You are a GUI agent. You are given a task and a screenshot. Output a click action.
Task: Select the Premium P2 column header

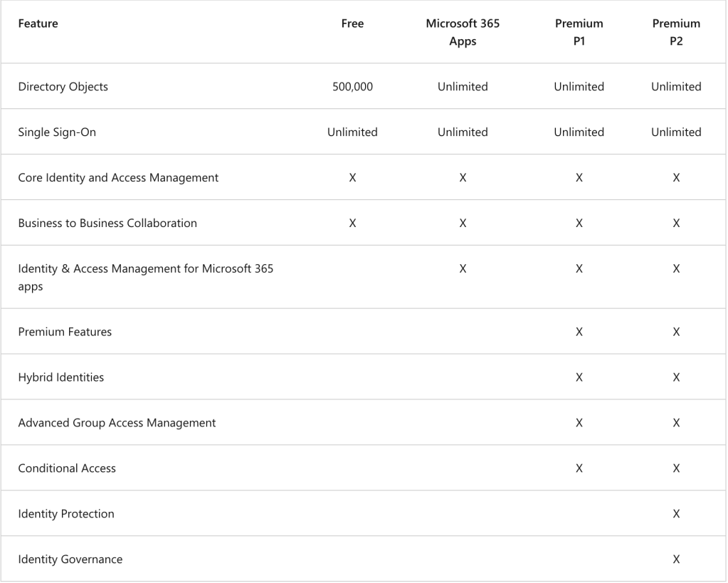[x=676, y=32]
